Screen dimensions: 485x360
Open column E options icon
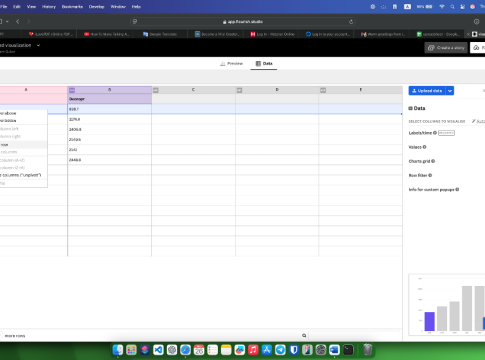[323, 90]
